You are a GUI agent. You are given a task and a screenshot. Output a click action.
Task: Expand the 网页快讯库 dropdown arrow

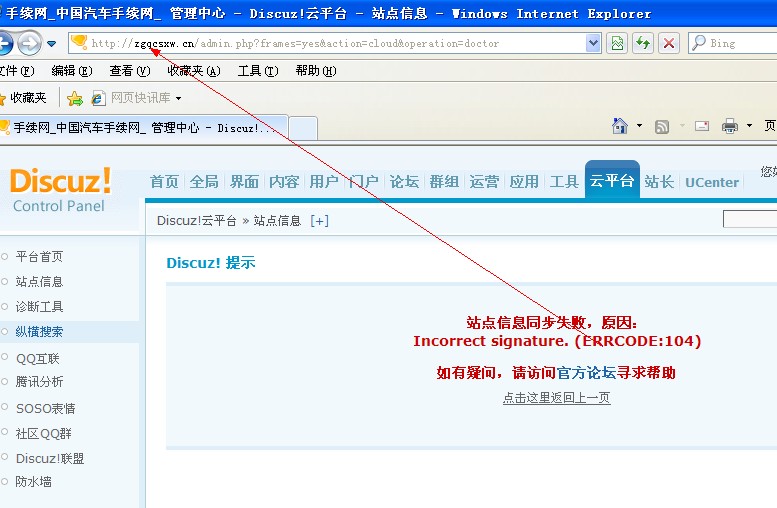point(178,99)
